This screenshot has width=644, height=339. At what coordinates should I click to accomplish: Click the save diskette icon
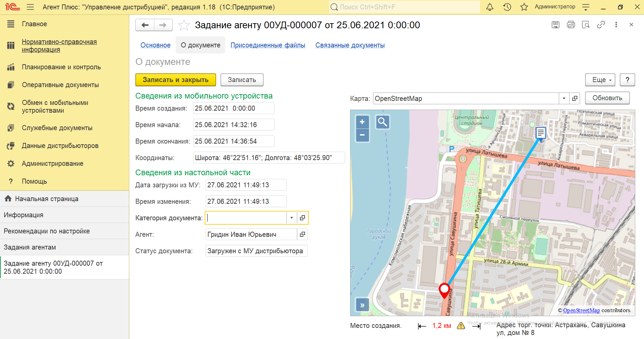point(555,25)
